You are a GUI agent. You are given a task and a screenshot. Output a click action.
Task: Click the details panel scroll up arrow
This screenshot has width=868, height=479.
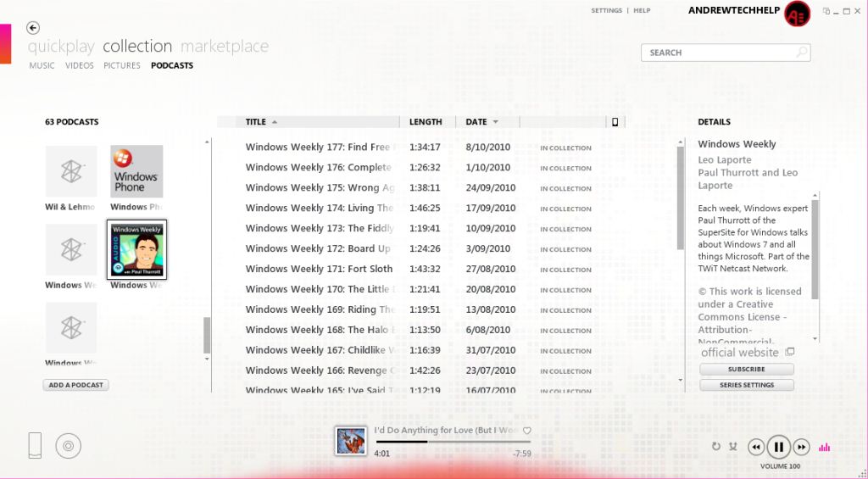(815, 196)
